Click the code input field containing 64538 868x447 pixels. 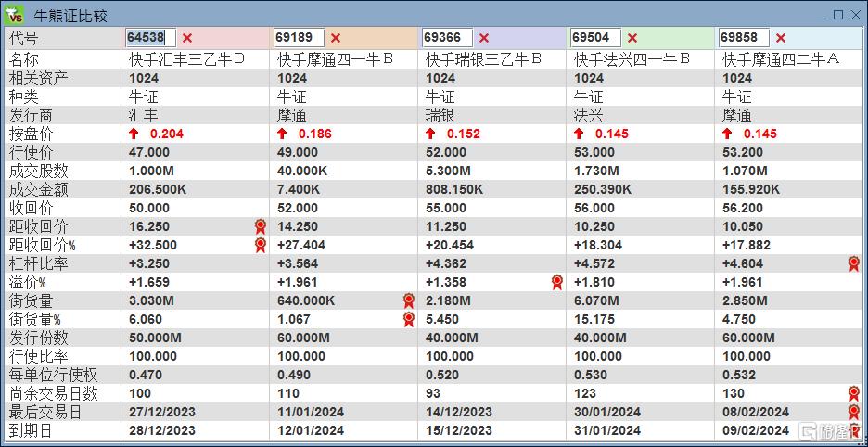click(x=150, y=38)
